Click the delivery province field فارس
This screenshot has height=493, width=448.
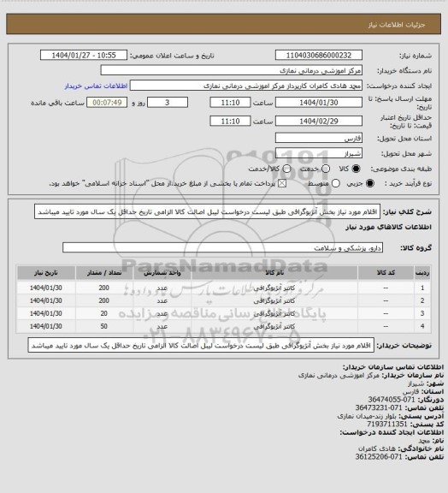319,138
